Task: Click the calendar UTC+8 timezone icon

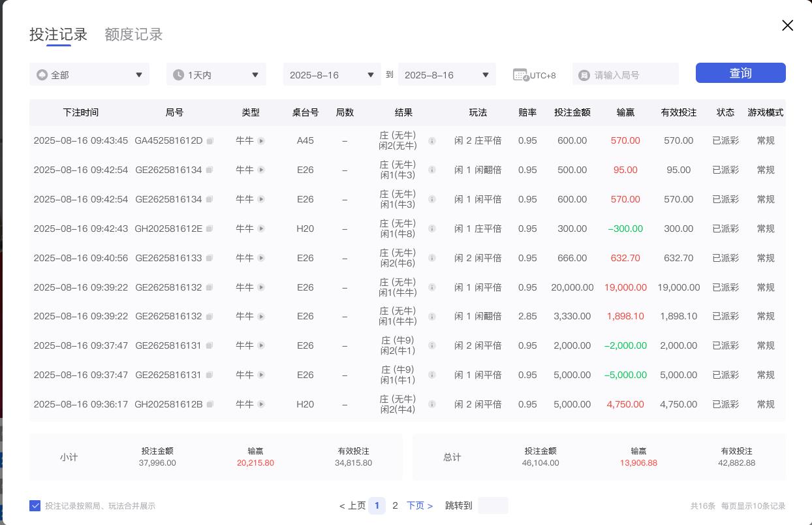Action: click(520, 75)
